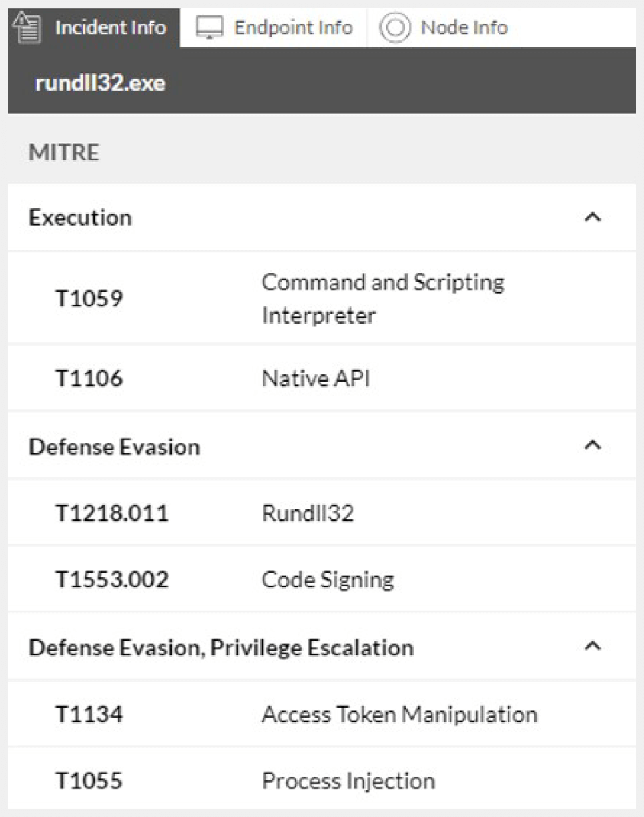Click the Endpoint Info monitor icon

coord(208,27)
